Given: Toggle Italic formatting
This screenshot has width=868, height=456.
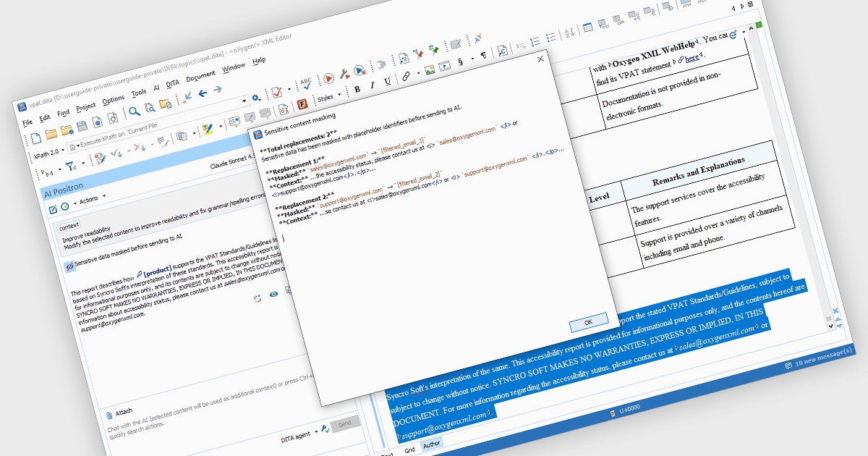Looking at the screenshot, I should (x=372, y=85).
